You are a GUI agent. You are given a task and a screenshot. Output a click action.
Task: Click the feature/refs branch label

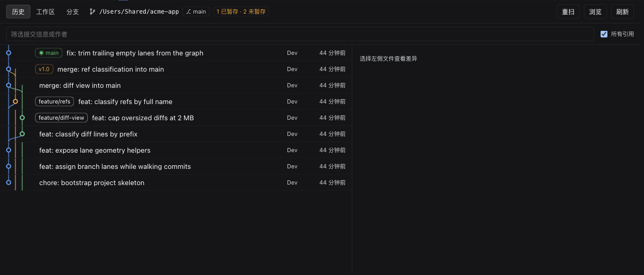(x=54, y=101)
